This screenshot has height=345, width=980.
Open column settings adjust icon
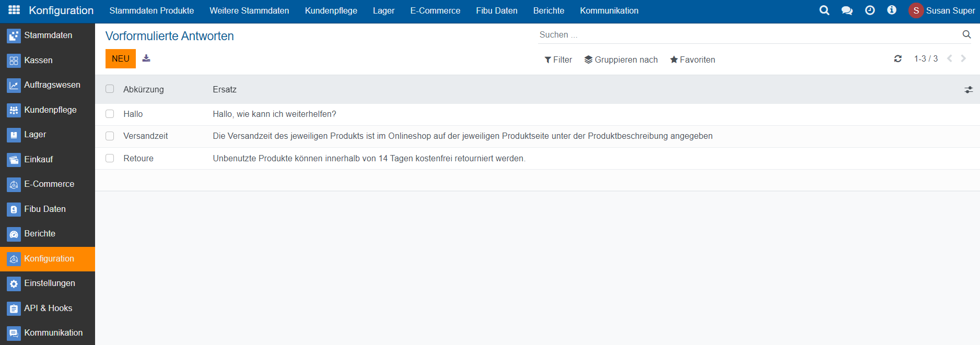(x=969, y=90)
